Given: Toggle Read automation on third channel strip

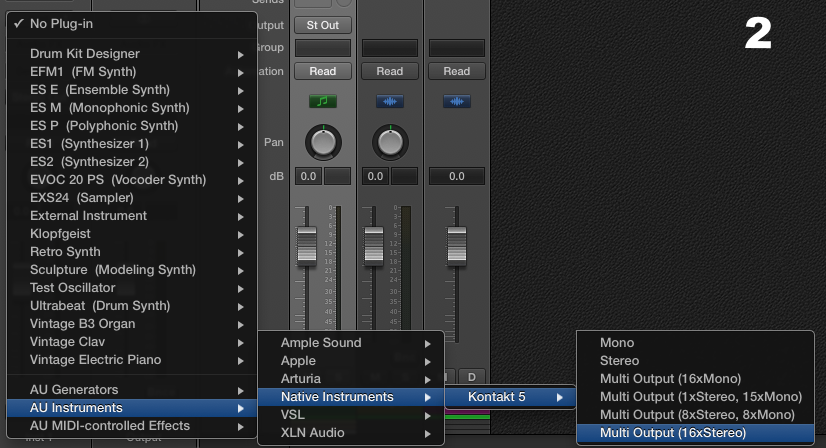Looking at the screenshot, I should [x=456, y=71].
